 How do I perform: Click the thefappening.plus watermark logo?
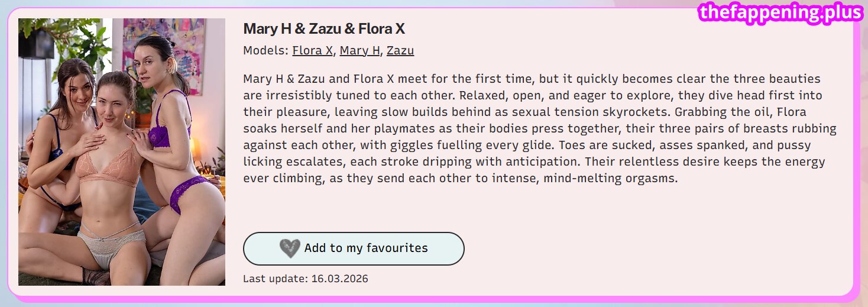780,12
